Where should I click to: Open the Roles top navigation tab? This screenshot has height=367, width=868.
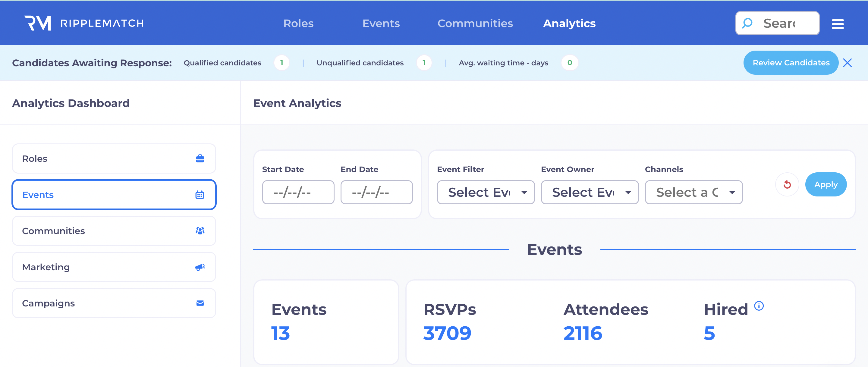click(298, 23)
